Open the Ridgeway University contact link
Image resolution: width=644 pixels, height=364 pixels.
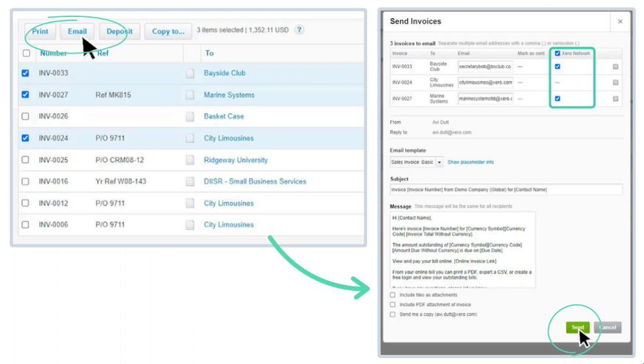pos(236,160)
